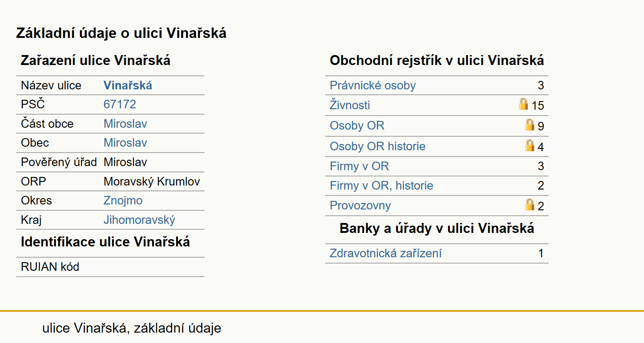
Task: Open the Živnosti link
Action: 350,105
